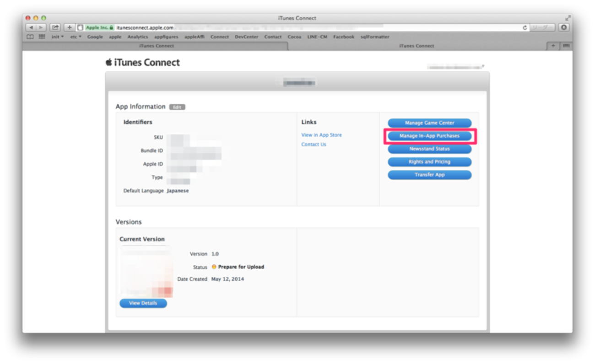Go back with Safari's back arrow
This screenshot has height=364, width=595.
point(31,27)
